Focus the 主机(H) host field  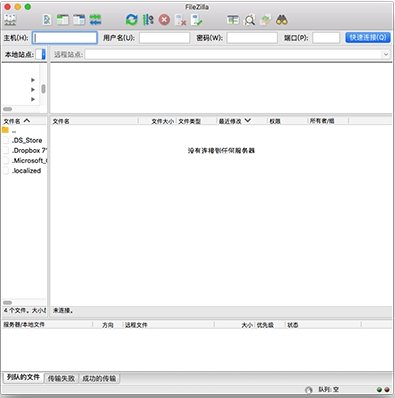65,38
